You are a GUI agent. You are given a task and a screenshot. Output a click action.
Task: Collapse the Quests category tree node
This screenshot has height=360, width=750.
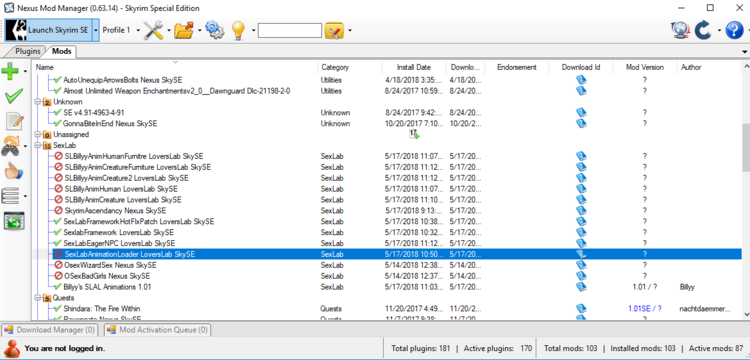(37, 298)
